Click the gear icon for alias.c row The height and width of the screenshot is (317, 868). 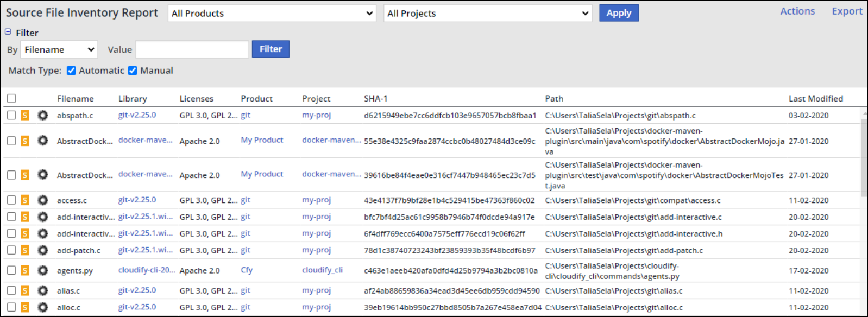click(42, 290)
